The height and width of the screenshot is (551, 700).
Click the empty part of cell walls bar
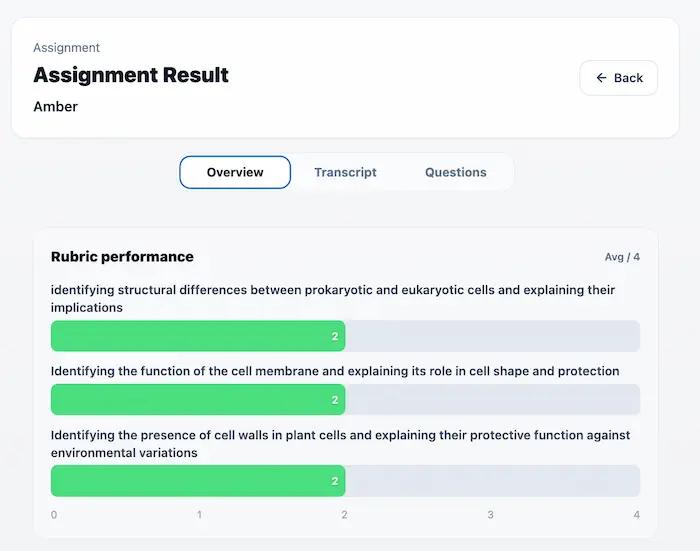coord(492,481)
